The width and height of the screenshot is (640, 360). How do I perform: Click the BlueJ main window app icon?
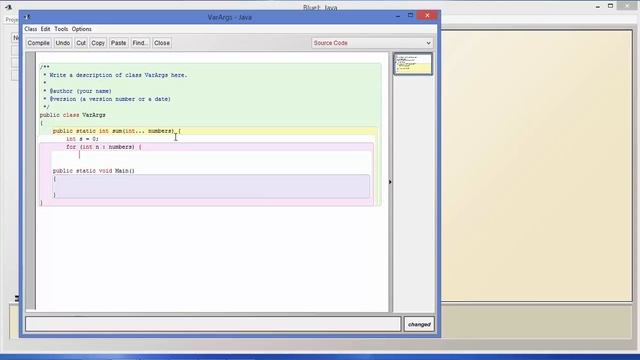click(8, 7)
